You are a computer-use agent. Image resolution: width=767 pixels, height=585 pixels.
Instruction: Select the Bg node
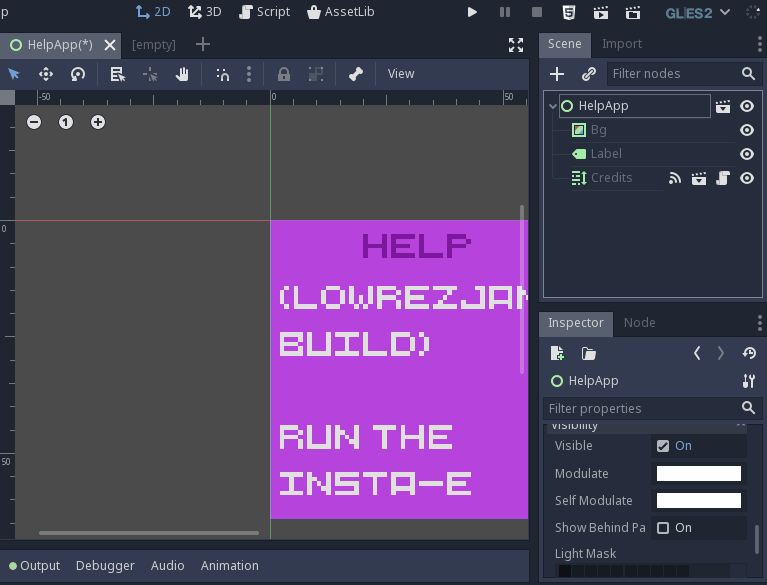(598, 130)
